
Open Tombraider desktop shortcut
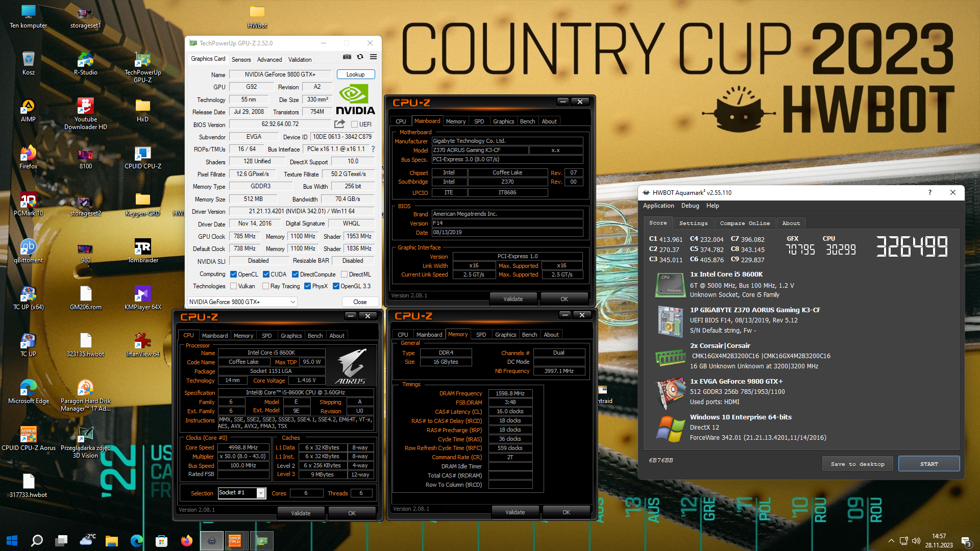(x=143, y=252)
